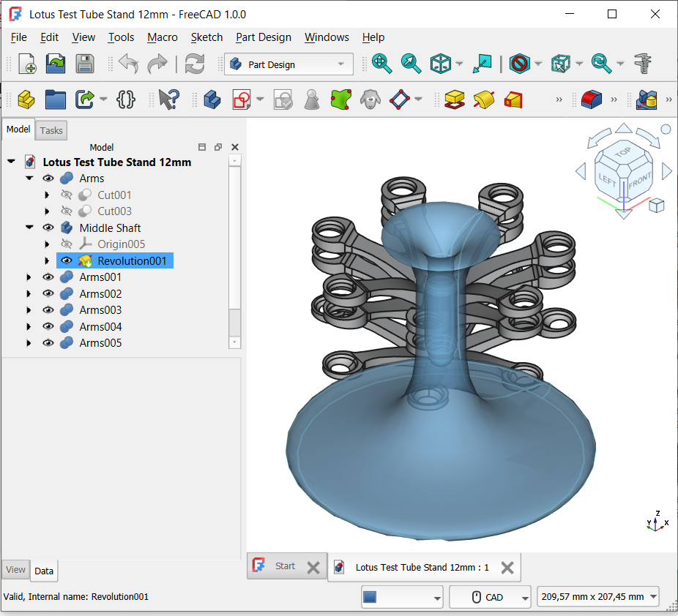Create a Part container with yellow blocks icon
Screen dimensions: 678x616
click(x=26, y=99)
